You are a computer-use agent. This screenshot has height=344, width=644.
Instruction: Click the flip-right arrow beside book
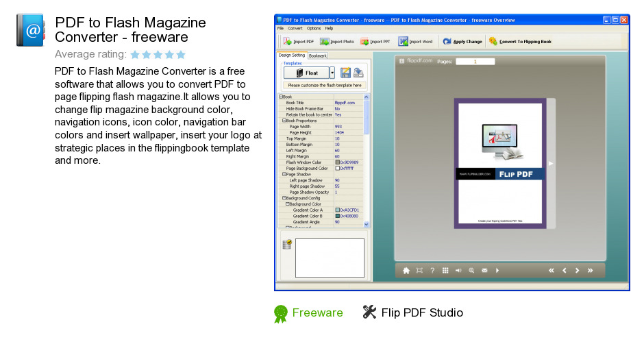point(551,164)
